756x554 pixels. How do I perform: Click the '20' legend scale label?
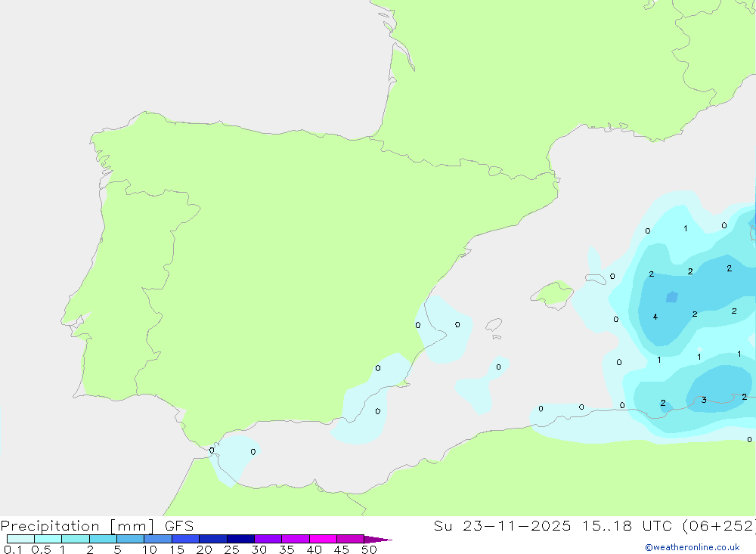[x=204, y=549]
